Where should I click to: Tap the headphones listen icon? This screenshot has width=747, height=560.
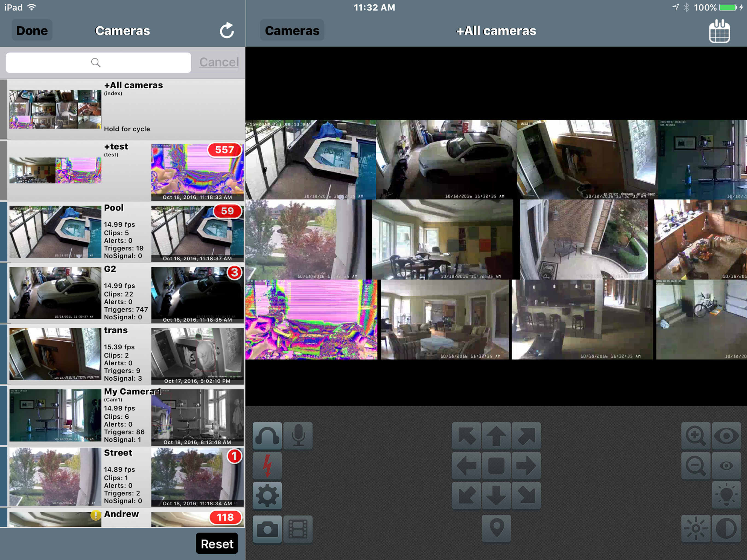[267, 436]
